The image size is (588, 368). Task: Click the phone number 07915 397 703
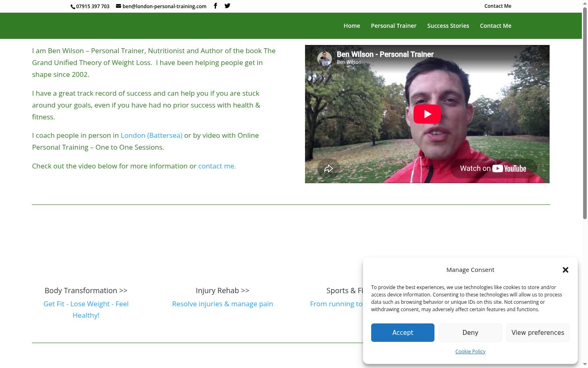point(93,7)
